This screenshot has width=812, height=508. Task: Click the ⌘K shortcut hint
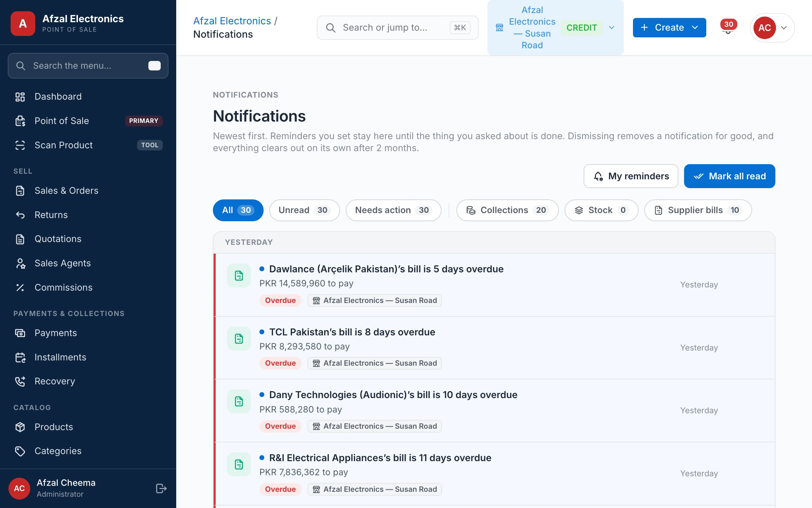click(460, 27)
